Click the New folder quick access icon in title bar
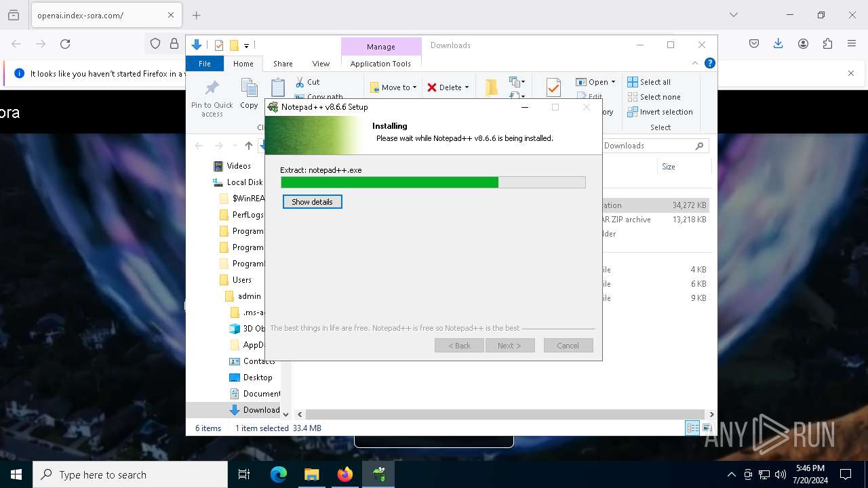This screenshot has width=868, height=488. (x=234, y=45)
